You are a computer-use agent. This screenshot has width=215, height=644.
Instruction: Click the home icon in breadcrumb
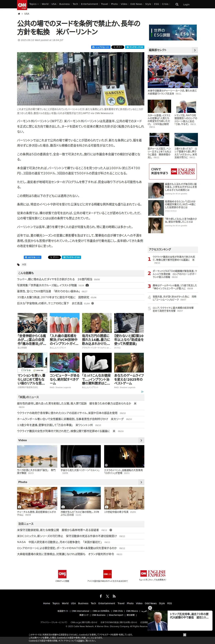point(19,14)
